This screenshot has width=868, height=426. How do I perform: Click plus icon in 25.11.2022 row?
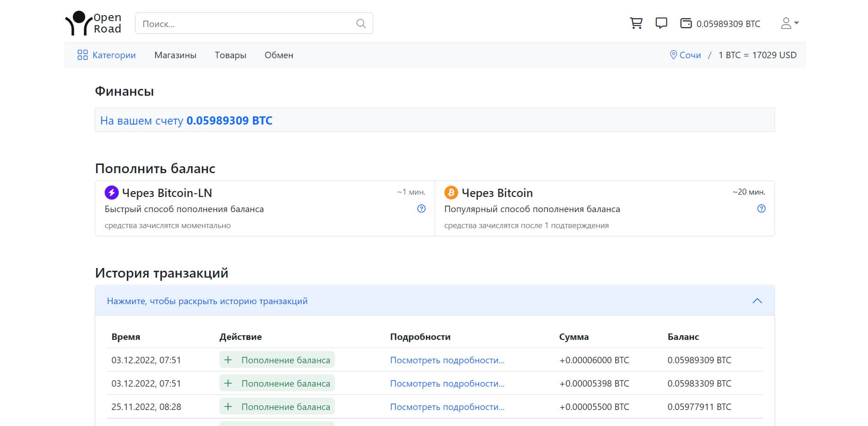pos(228,407)
